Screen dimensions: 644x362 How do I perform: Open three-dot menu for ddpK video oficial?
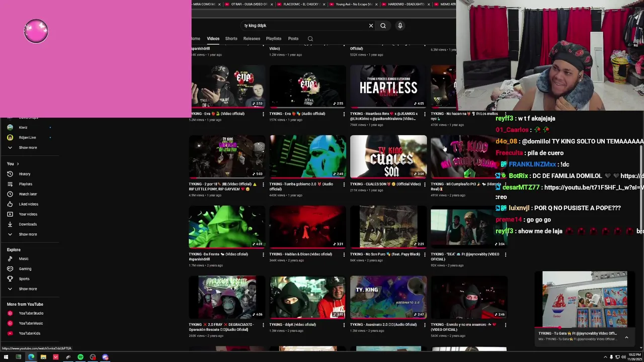tap(344, 325)
